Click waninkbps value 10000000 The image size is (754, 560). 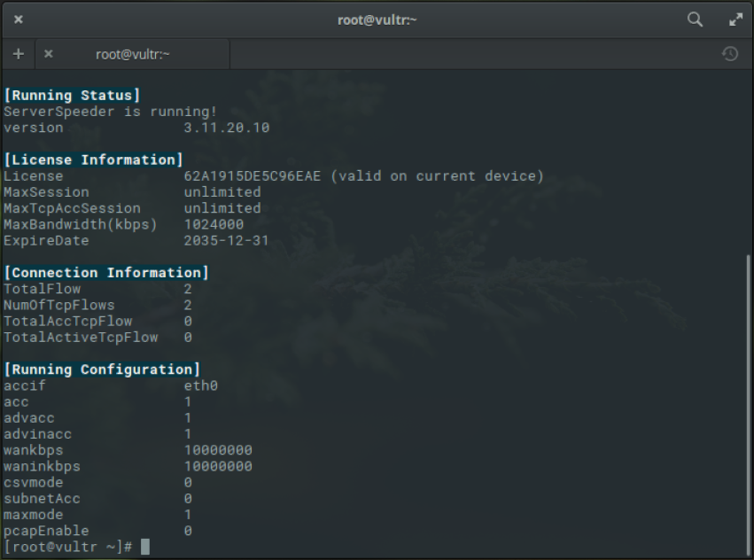coord(218,466)
